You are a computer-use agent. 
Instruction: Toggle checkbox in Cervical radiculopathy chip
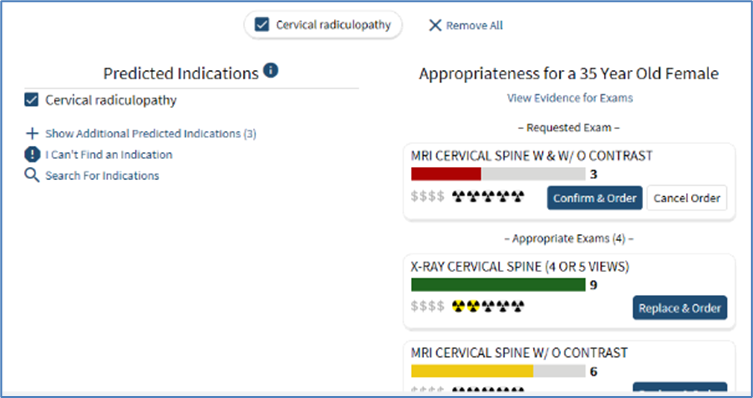[262, 25]
